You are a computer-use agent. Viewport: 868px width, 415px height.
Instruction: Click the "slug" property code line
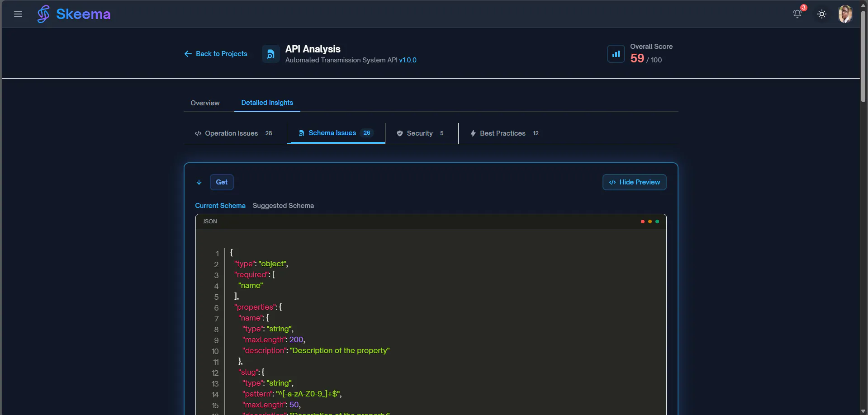[x=251, y=372]
